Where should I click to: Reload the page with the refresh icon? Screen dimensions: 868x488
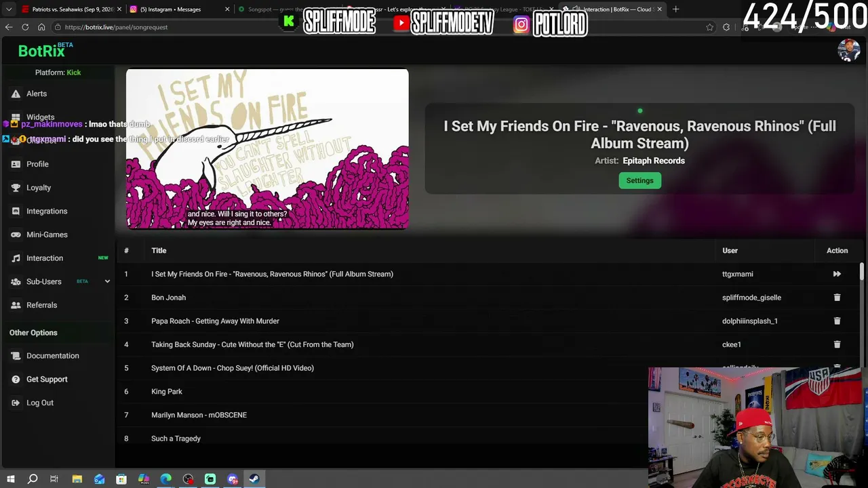[25, 27]
